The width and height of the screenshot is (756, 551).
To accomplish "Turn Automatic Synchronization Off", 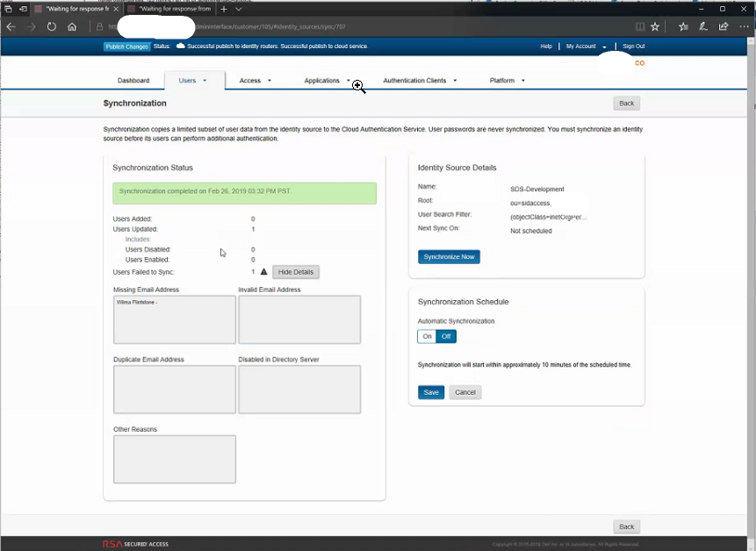I will click(x=446, y=336).
